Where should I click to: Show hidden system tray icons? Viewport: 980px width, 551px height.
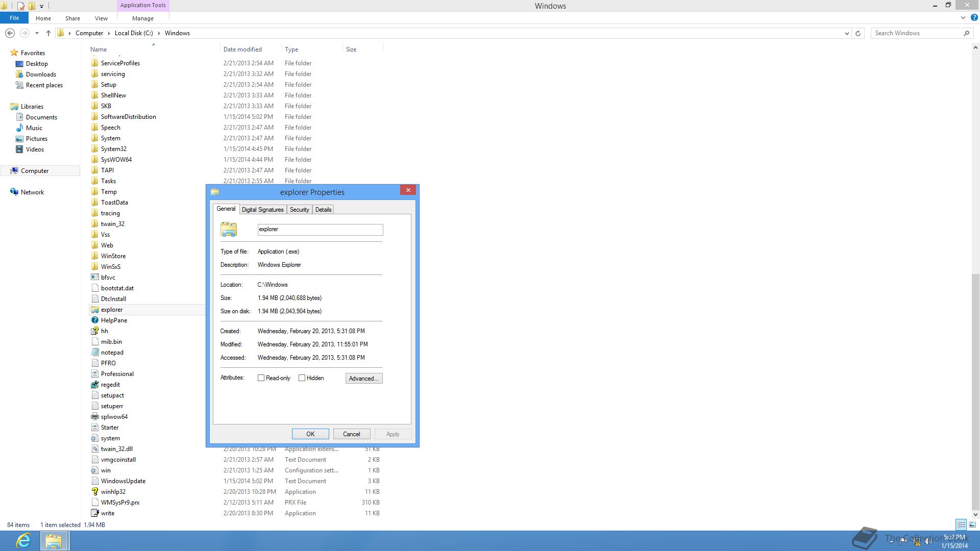tap(892, 541)
